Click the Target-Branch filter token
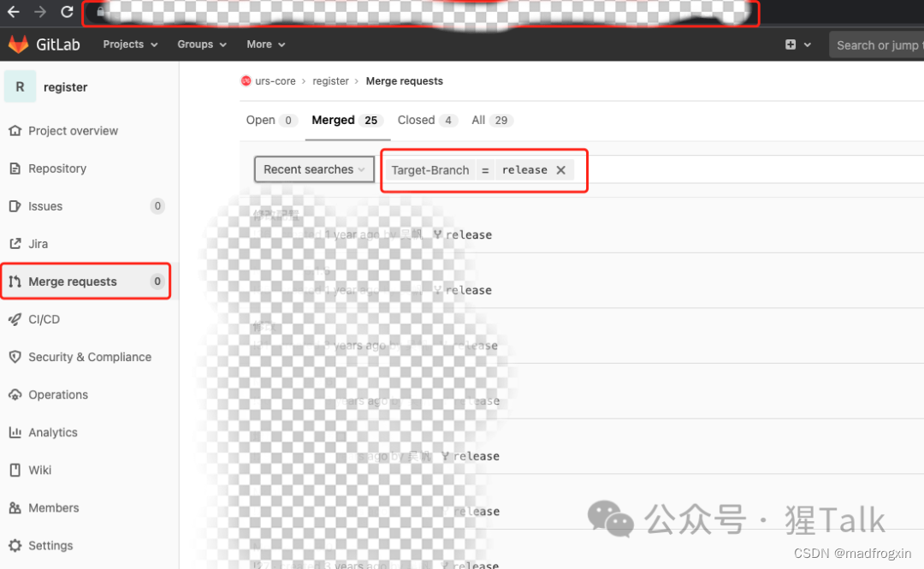The width and height of the screenshot is (924, 569). (x=430, y=169)
